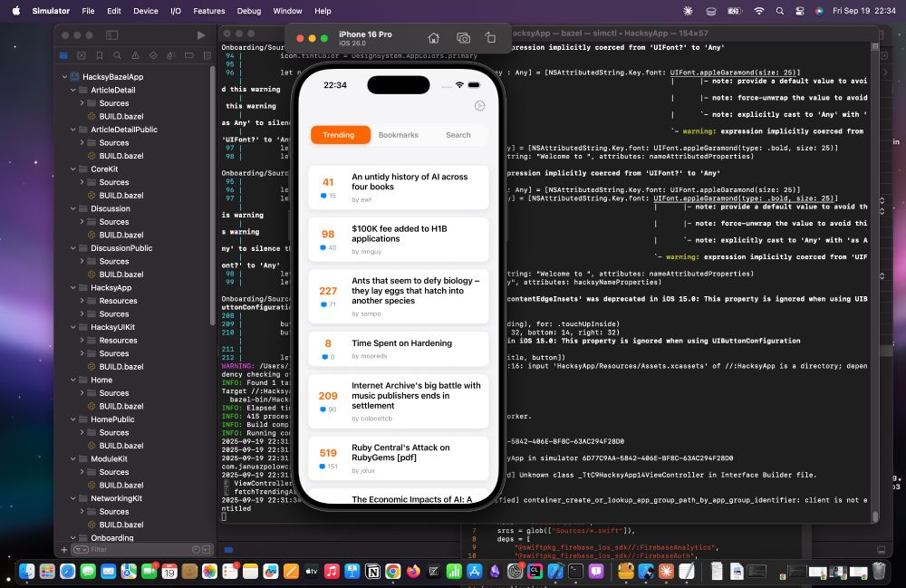Collapse the HacksyBazelApp root folder
The height and width of the screenshot is (588, 906).
click(64, 77)
